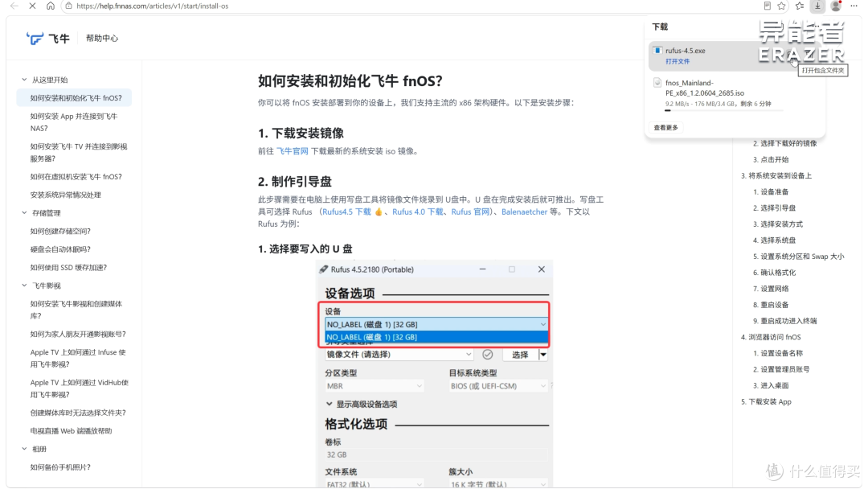Click the Rufus 4.0 下载 link
Viewport: 868px width, 489px height.
(417, 212)
